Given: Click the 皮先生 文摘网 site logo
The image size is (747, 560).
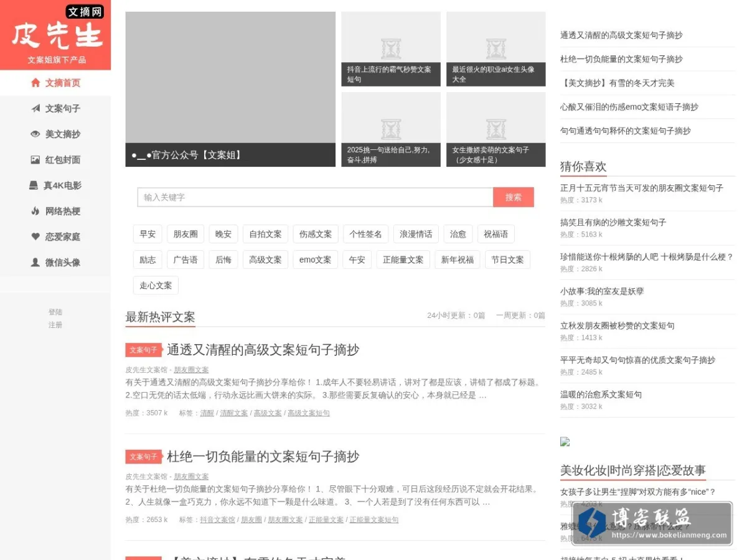Looking at the screenshot, I should [x=55, y=35].
